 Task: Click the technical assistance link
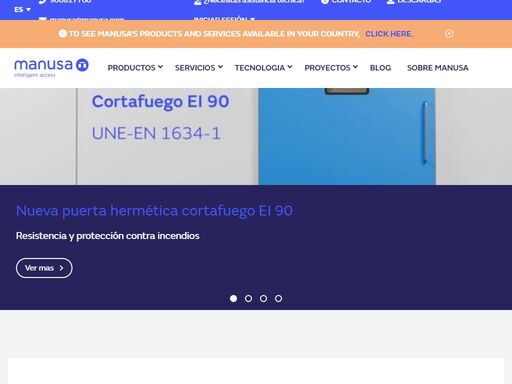[249, 2]
